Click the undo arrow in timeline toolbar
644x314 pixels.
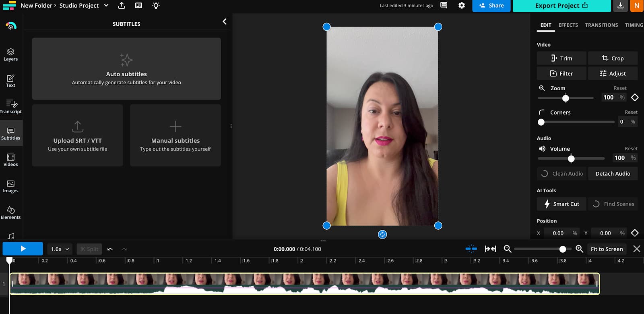110,249
